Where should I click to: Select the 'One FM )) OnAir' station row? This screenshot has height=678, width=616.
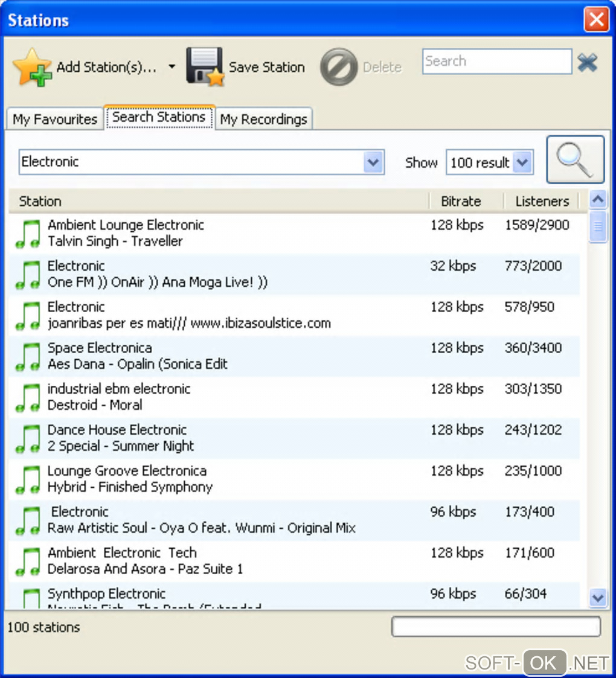294,275
